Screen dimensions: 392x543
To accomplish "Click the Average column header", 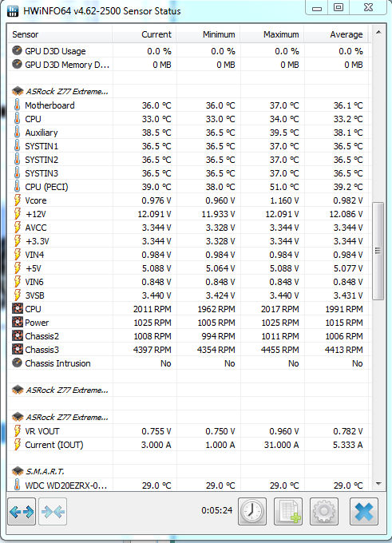I will click(x=335, y=34).
